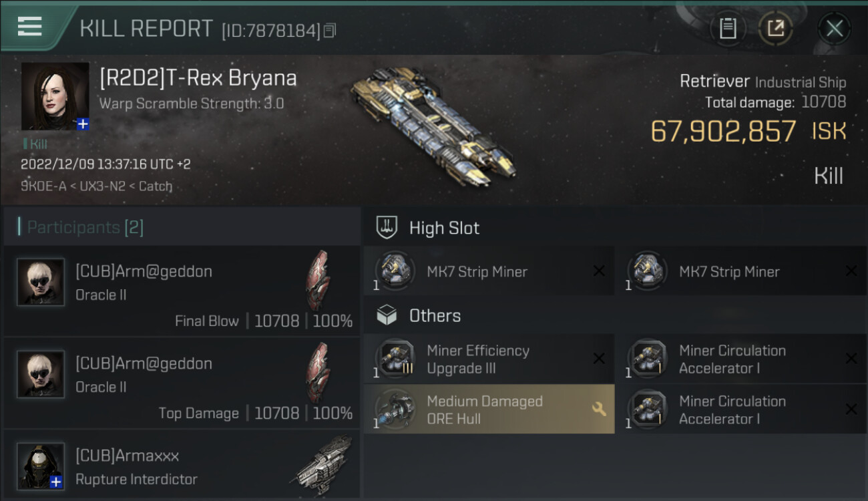Click the UX3-N2 constellation link
The image size is (868, 501).
click(x=102, y=186)
